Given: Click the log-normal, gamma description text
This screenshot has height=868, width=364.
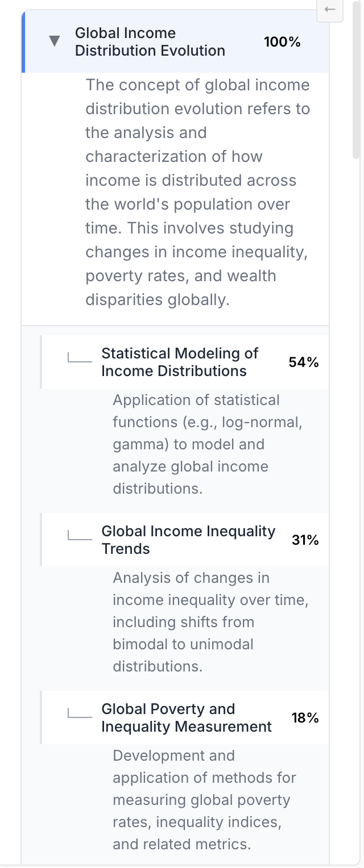Looking at the screenshot, I should (x=207, y=444).
